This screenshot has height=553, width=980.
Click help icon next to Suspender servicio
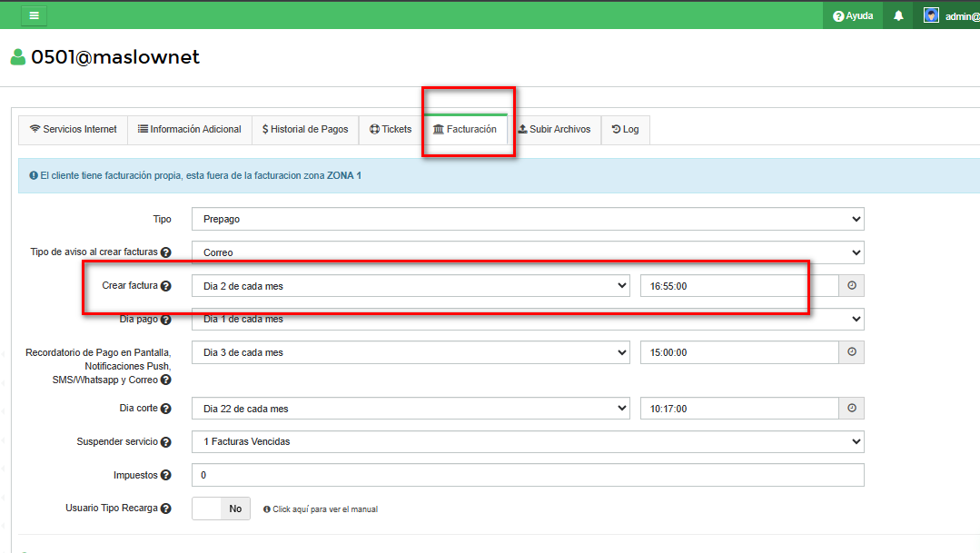[x=166, y=442]
